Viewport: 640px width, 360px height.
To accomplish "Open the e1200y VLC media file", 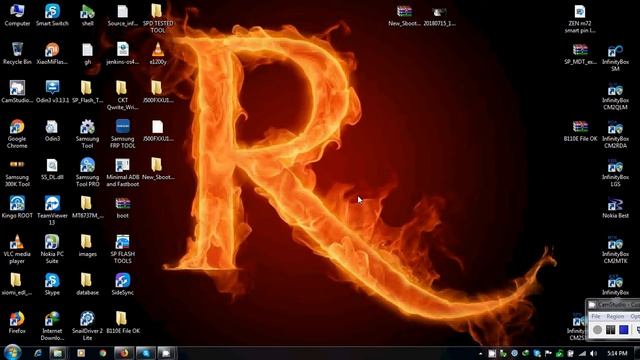I will click(x=158, y=53).
